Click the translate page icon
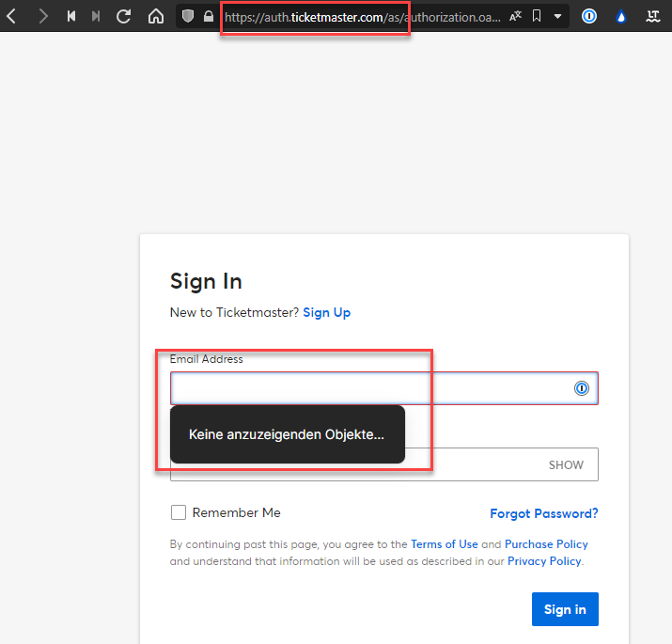The image size is (672, 644). click(516, 16)
